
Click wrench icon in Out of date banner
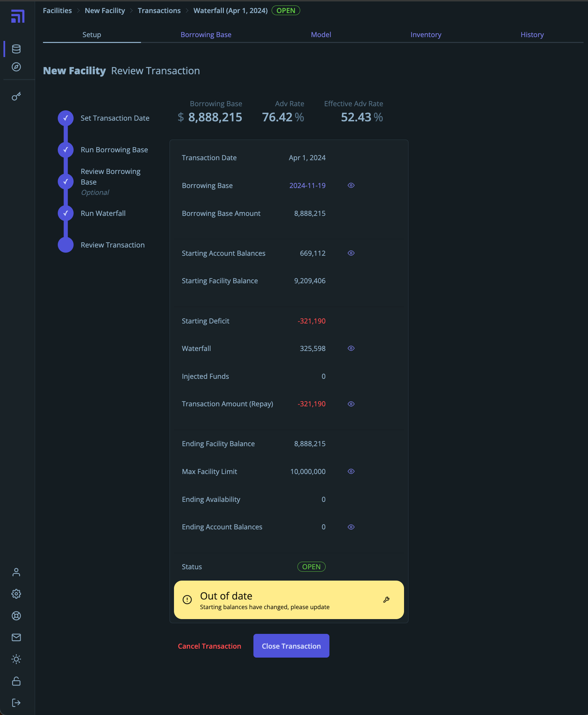386,600
